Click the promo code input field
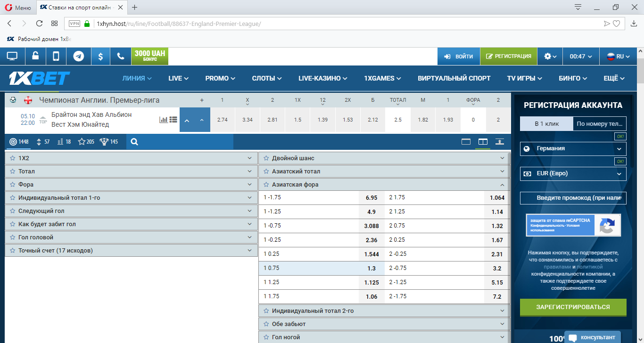644x343 pixels. [x=573, y=198]
